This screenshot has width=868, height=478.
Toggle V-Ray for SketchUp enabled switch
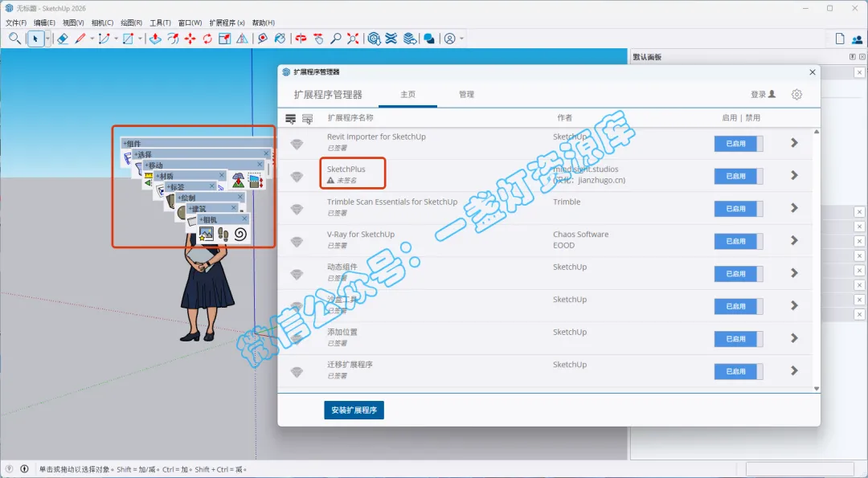click(739, 241)
